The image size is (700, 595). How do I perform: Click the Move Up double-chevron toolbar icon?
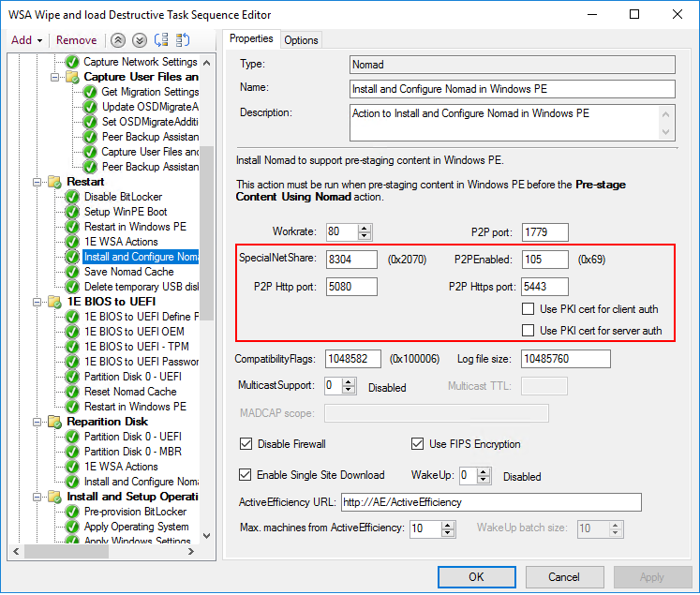(x=118, y=40)
